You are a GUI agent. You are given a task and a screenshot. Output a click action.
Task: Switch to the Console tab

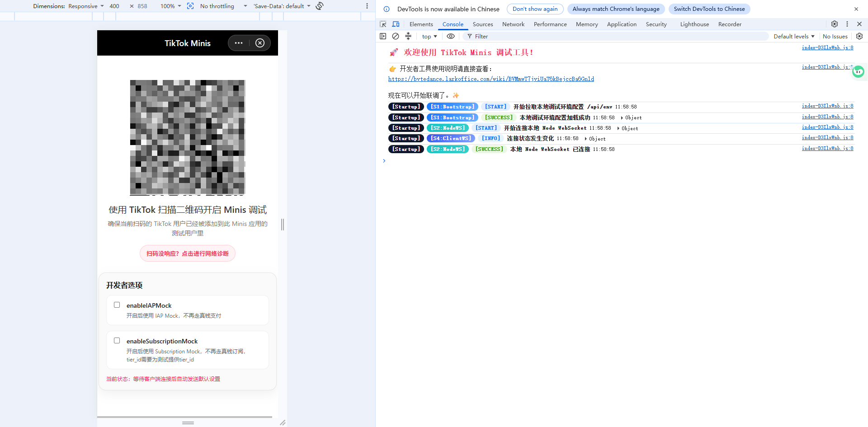coord(453,24)
